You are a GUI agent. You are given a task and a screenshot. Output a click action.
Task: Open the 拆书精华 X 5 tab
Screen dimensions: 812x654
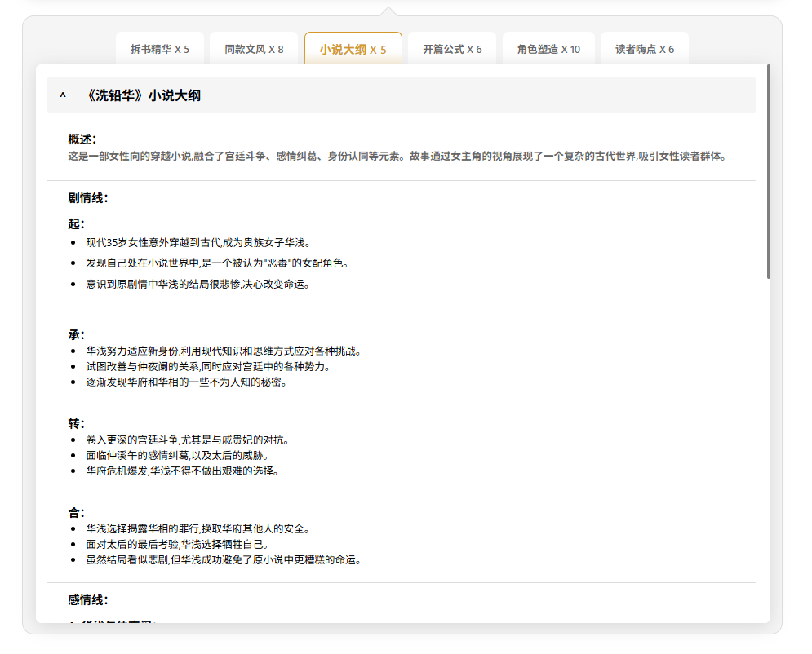(159, 49)
